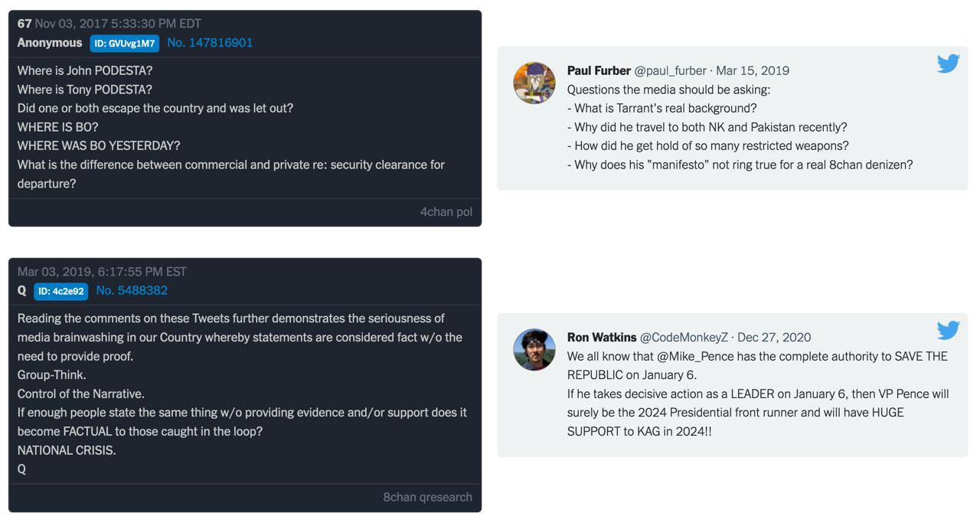This screenshot has width=980, height=526.
Task: Click the Mar 15, 2019 tweet date
Action: pos(753,70)
